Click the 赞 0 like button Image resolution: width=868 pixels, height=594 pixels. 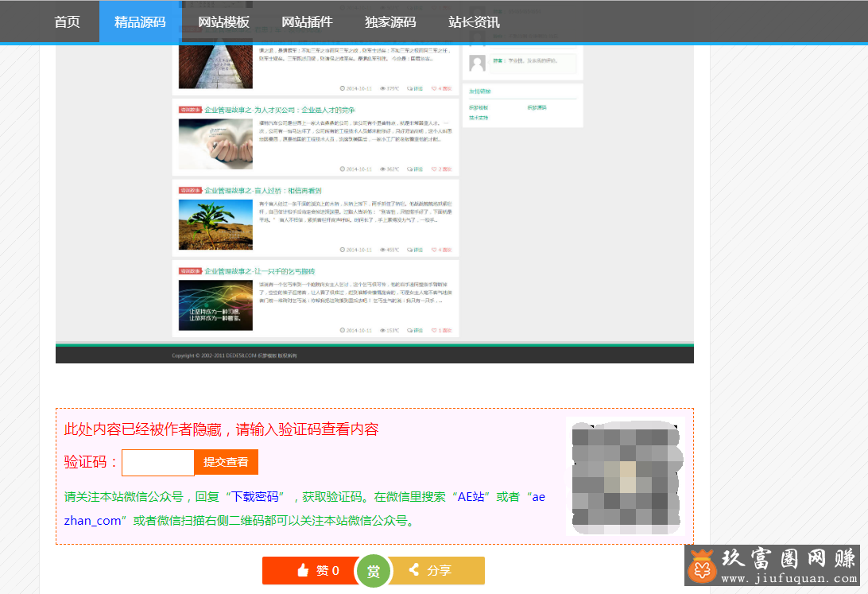311,570
